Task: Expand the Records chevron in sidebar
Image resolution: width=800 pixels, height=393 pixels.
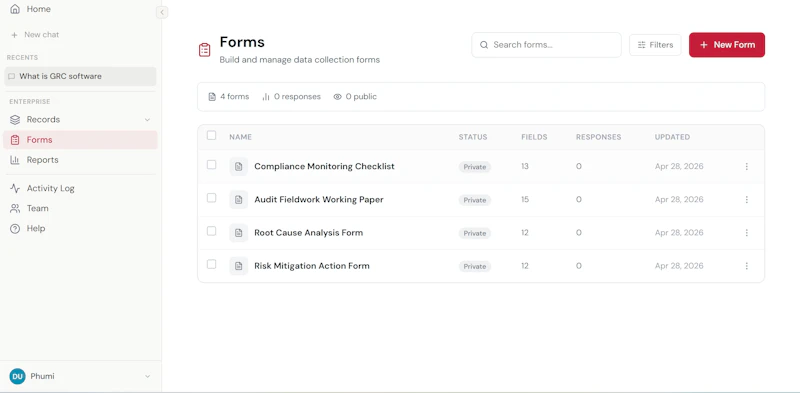Action: pyautogui.click(x=147, y=120)
